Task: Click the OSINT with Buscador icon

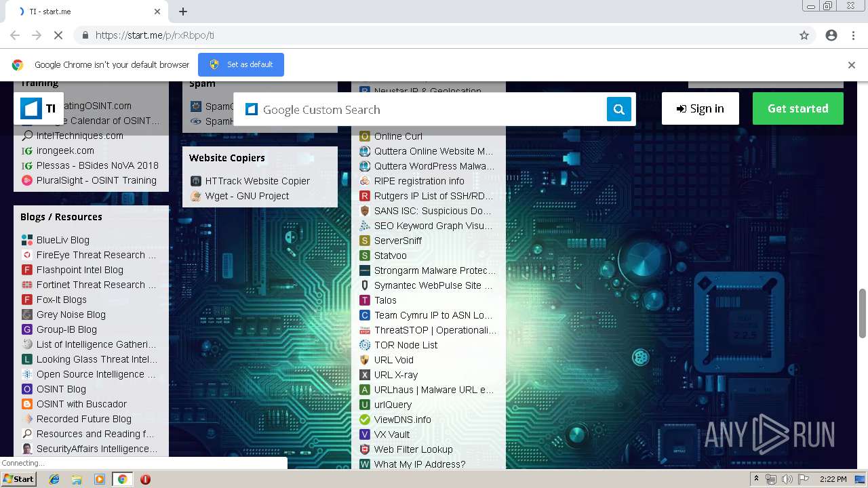Action: click(27, 404)
